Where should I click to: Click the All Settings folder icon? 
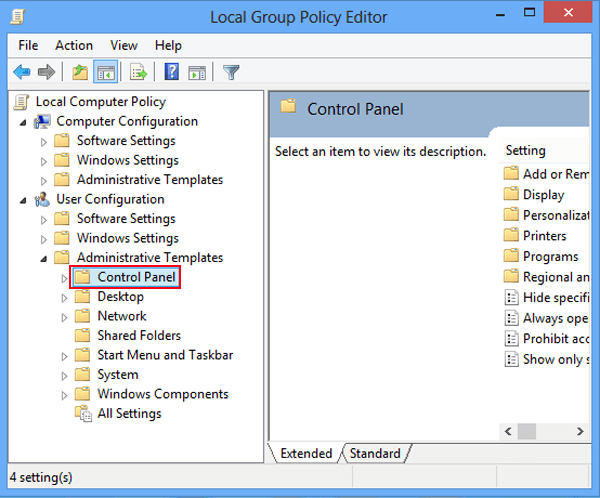[x=83, y=414]
